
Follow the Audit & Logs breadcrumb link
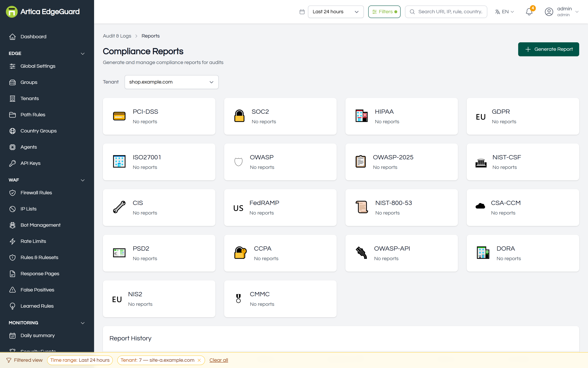(117, 36)
